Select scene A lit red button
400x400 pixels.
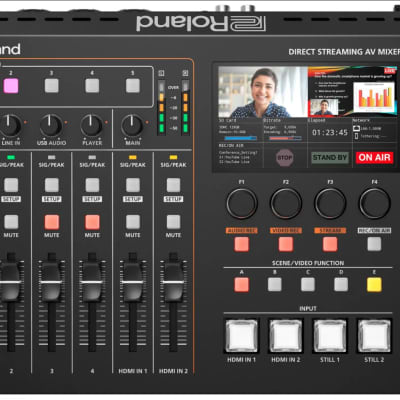click(x=241, y=285)
